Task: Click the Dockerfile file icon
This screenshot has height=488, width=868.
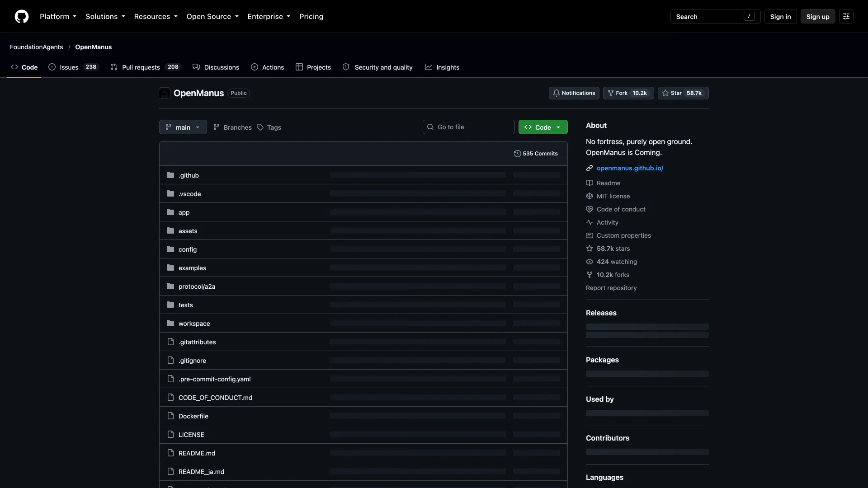Action: tap(170, 416)
